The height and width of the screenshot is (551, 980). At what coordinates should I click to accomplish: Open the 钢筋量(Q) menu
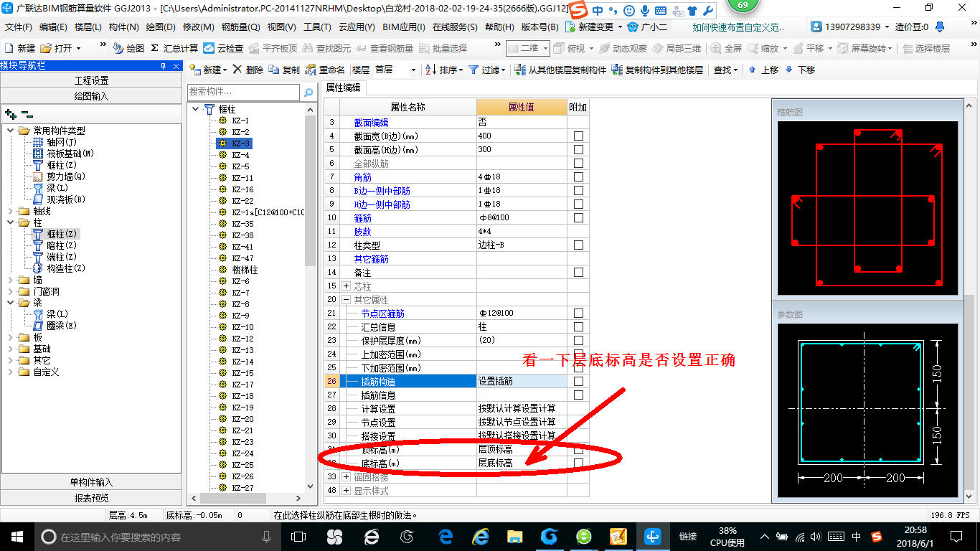[240, 27]
